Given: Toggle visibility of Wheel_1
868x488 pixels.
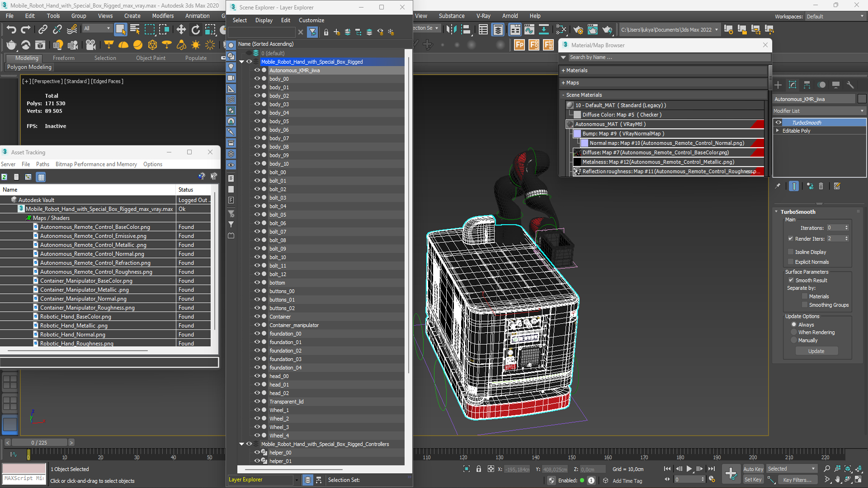Looking at the screenshot, I should [257, 410].
